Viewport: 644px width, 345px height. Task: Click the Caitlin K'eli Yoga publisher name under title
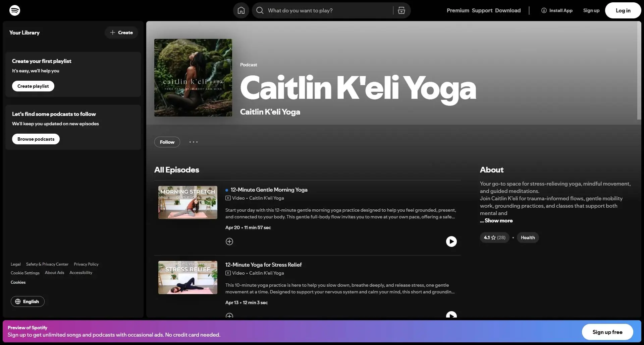[270, 112]
